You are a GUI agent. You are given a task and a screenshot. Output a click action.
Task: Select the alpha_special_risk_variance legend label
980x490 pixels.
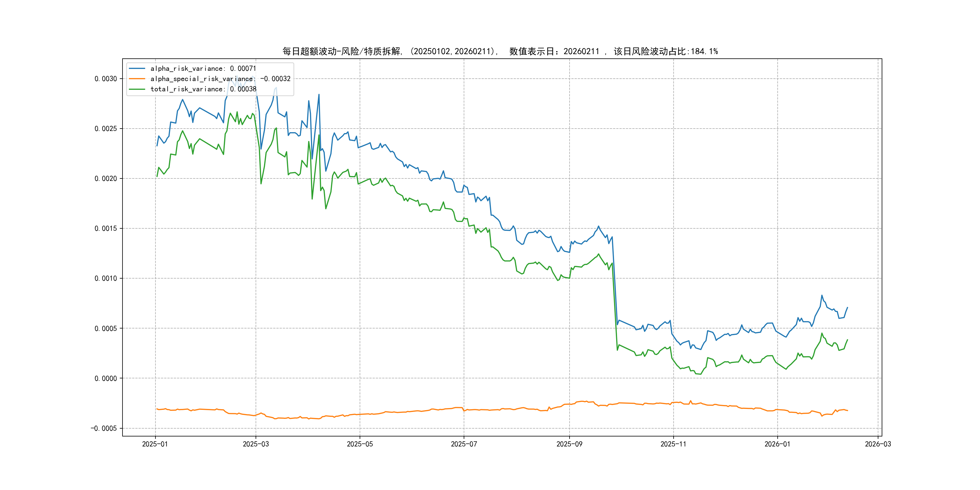(220, 79)
